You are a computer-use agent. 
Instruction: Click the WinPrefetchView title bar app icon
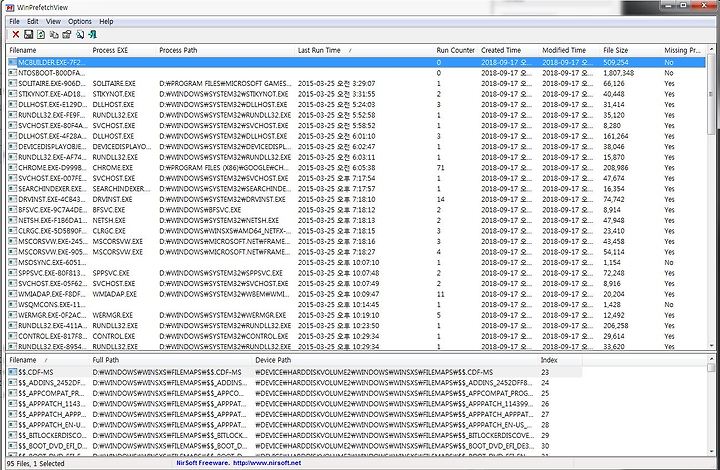point(10,7)
